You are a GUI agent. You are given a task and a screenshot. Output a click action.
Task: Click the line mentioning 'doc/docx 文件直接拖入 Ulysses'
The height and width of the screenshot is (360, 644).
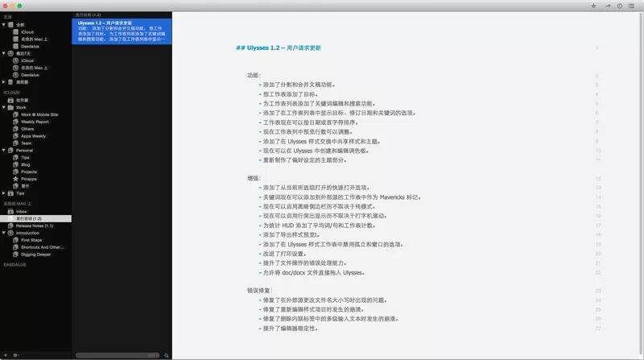[312, 273]
